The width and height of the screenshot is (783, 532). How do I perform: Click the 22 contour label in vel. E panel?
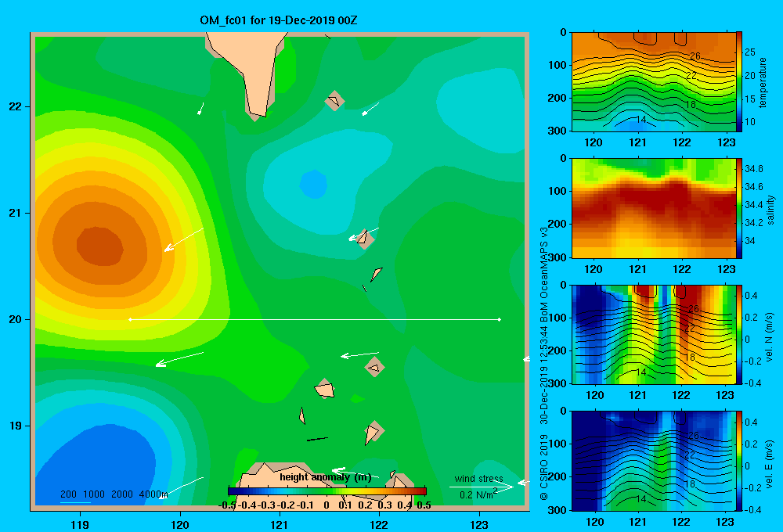pyautogui.click(x=690, y=455)
